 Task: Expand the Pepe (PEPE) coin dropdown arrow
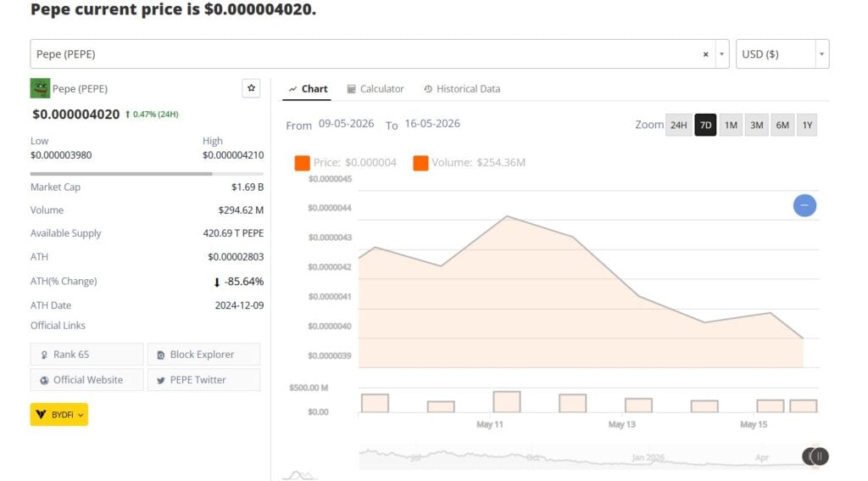pyautogui.click(x=722, y=54)
